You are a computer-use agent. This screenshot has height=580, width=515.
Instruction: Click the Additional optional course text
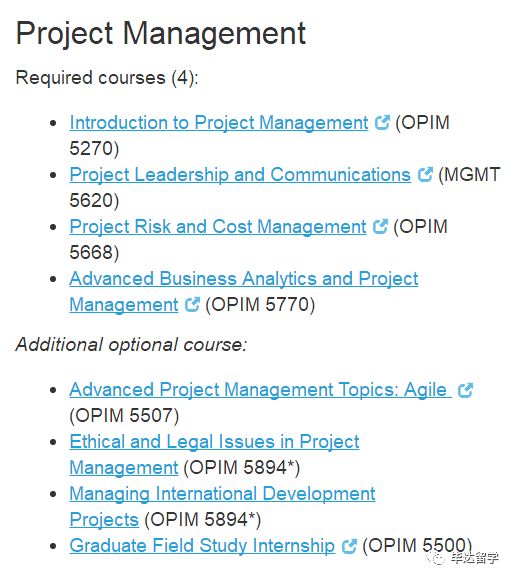coord(131,345)
